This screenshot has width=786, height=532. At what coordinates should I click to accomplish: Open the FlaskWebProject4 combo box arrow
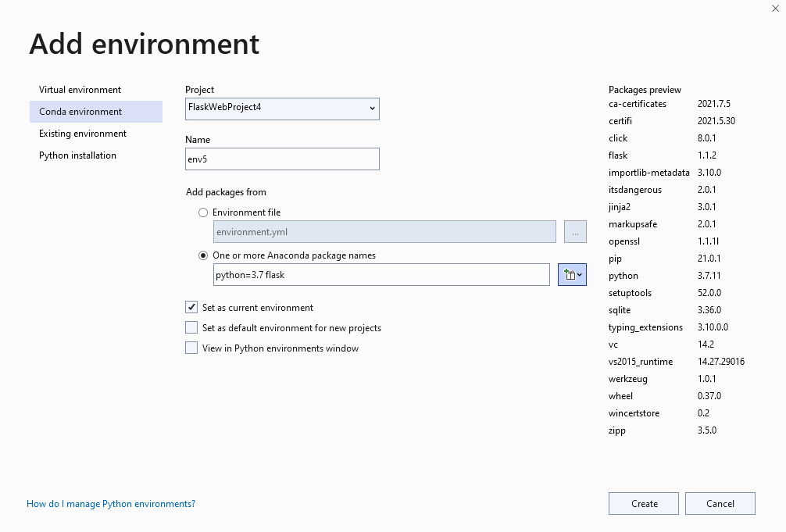(373, 109)
